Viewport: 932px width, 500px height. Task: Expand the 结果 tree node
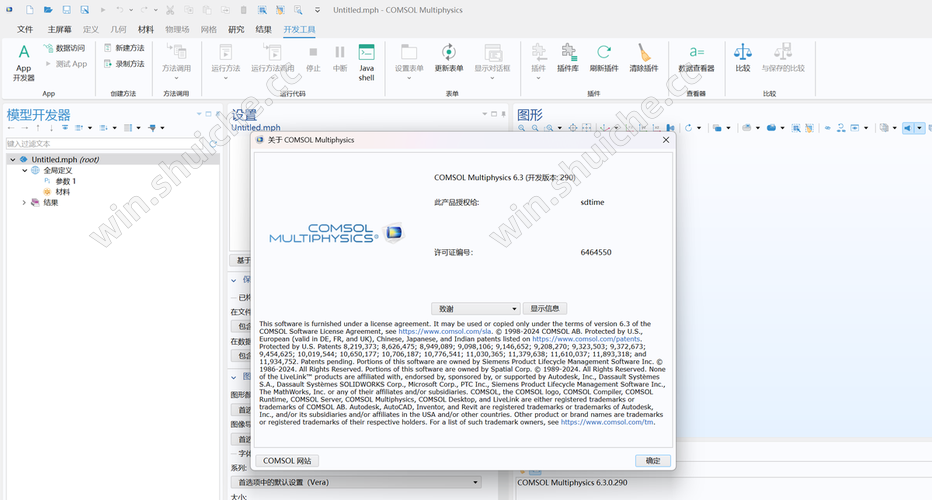click(x=25, y=203)
